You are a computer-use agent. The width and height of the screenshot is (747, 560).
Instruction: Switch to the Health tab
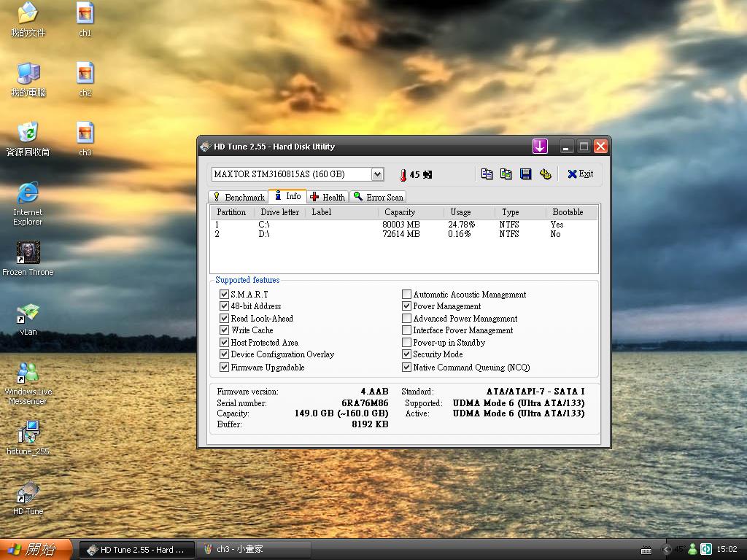[x=327, y=197]
